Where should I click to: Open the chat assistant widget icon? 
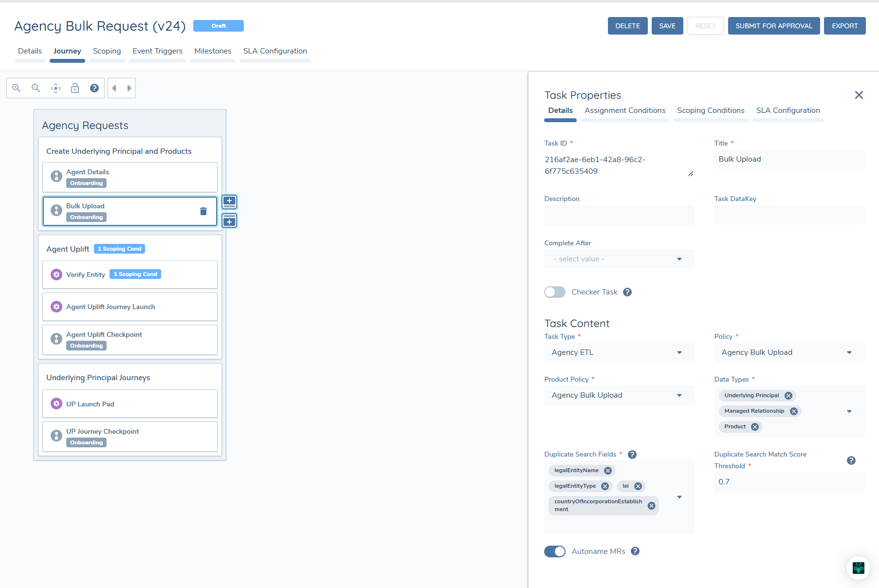[859, 568]
